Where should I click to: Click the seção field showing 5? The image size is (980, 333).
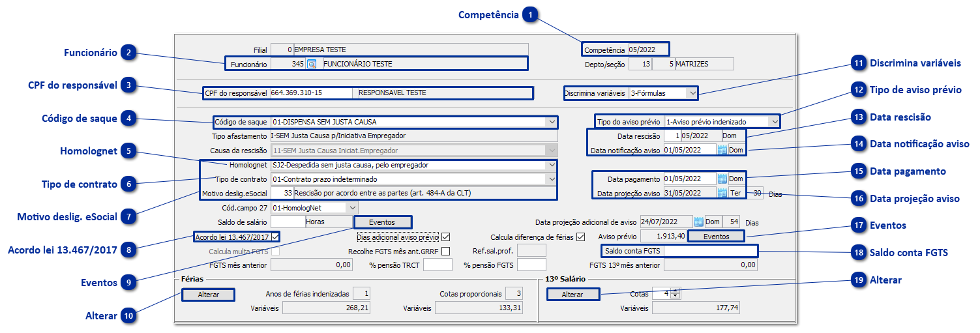tap(664, 64)
